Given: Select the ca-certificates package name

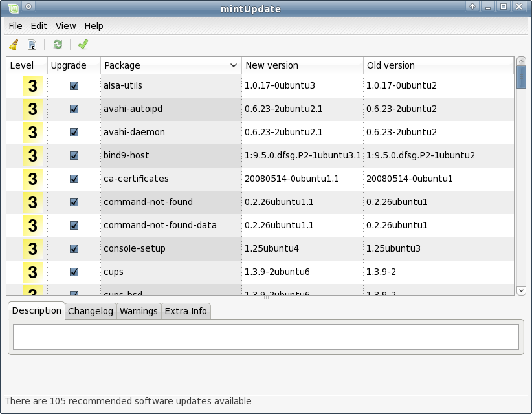Looking at the screenshot, I should (x=136, y=179).
